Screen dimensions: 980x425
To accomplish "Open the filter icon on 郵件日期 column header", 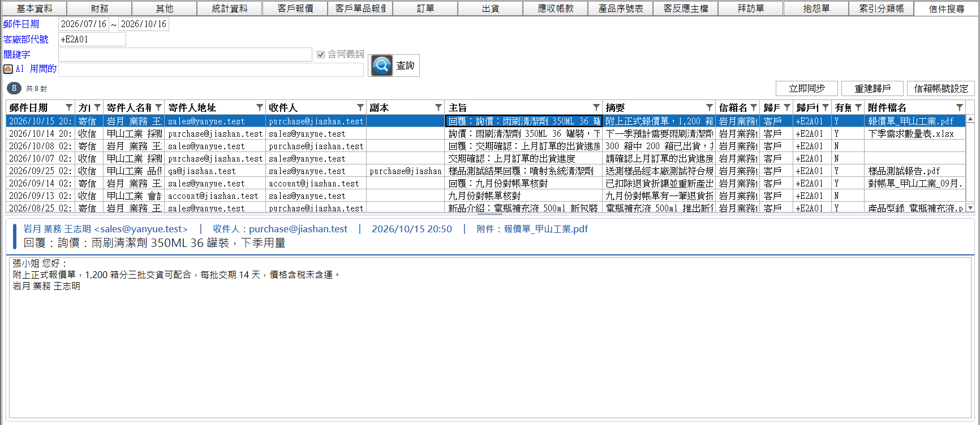I will (69, 107).
